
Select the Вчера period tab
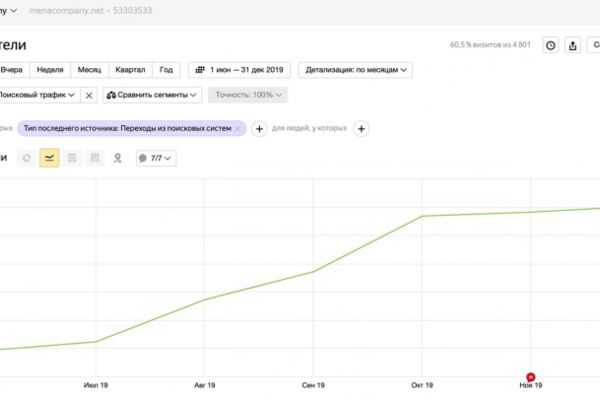[x=11, y=70]
